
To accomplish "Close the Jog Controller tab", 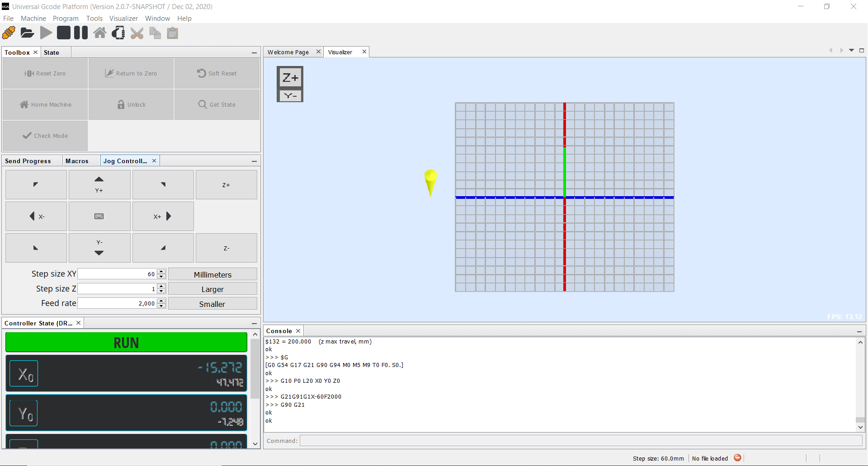I will coord(154,160).
